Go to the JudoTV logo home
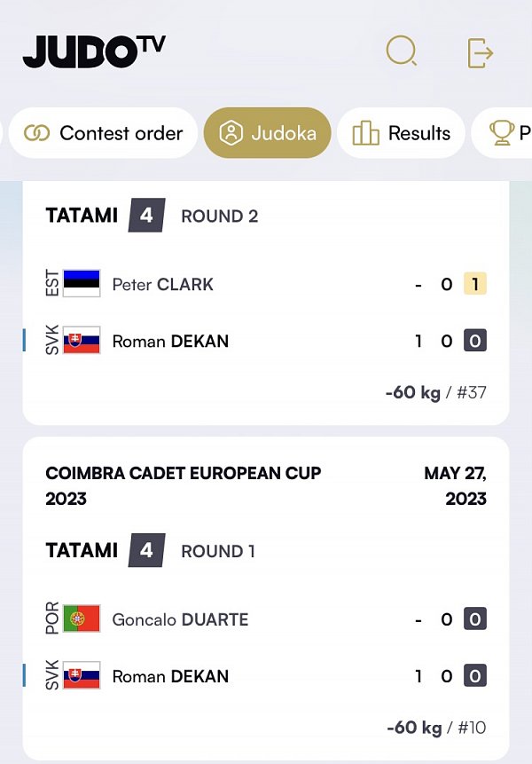Image resolution: width=532 pixels, height=764 pixels. point(94,51)
